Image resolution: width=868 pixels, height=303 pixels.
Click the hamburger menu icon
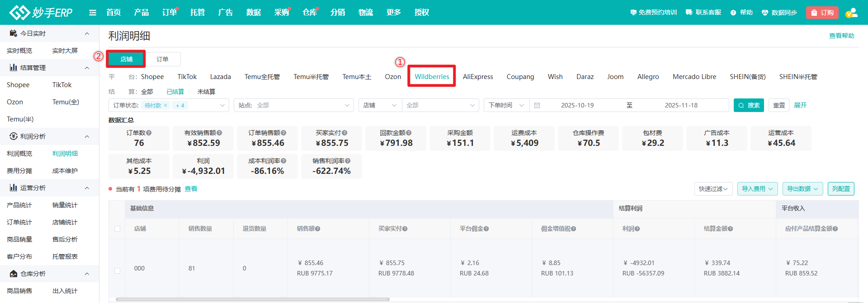[93, 13]
